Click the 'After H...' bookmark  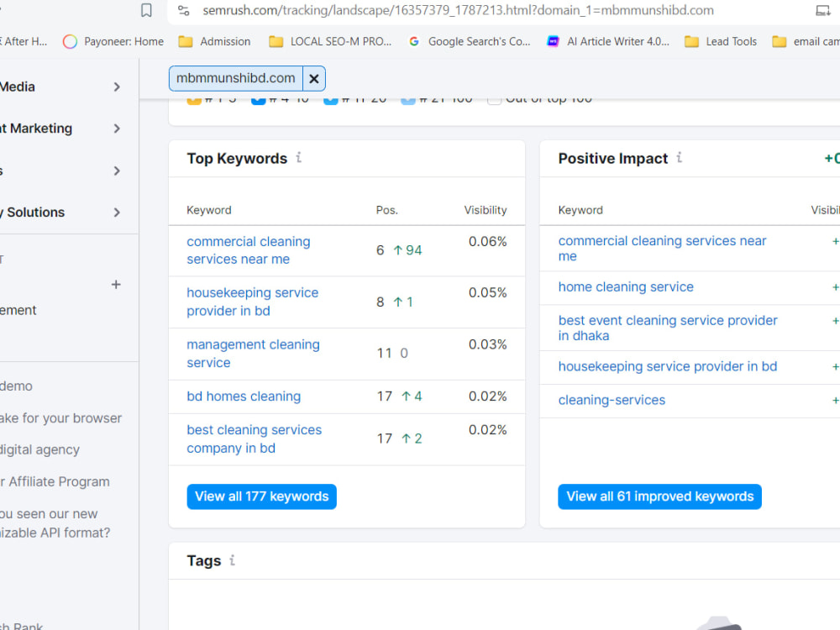click(x=24, y=41)
